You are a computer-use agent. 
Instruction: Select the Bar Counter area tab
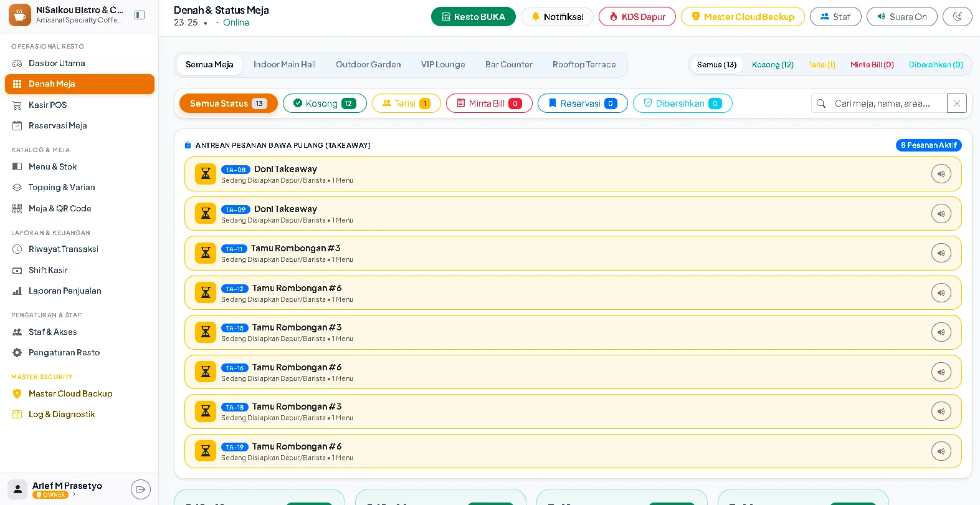coord(509,65)
